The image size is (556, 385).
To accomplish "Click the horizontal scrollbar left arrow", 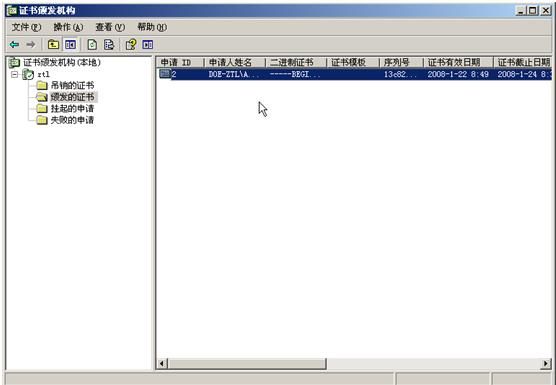I will [x=162, y=363].
